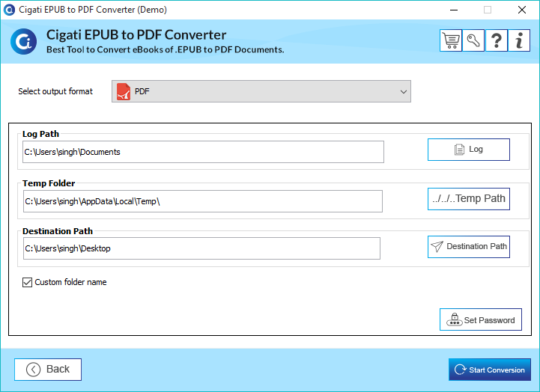540x392 pixels.
Task: Minimize the converter window
Action: [x=454, y=10]
